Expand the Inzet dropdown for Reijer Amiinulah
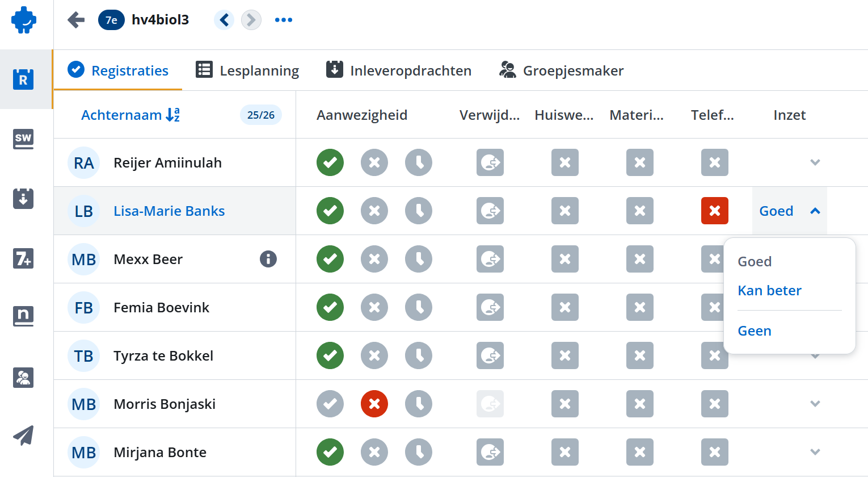 click(815, 162)
